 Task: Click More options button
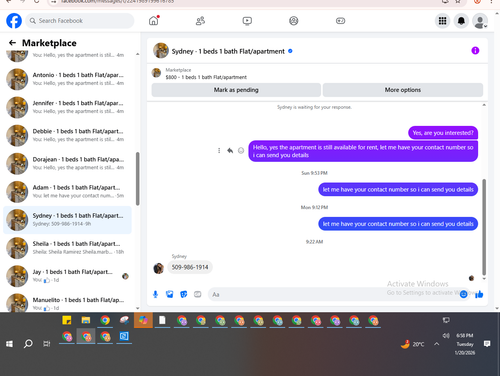pyautogui.click(x=403, y=90)
